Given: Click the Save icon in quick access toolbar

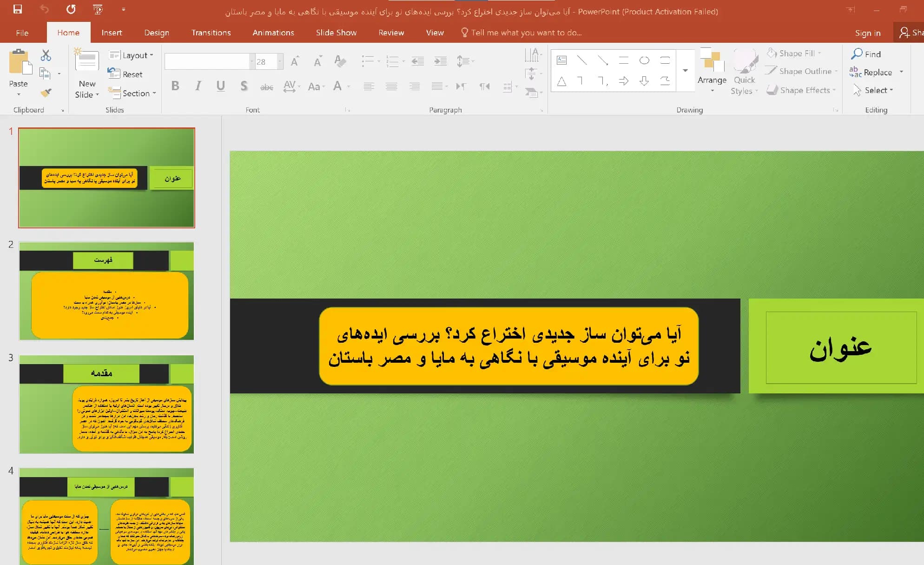Looking at the screenshot, I should coord(18,9).
